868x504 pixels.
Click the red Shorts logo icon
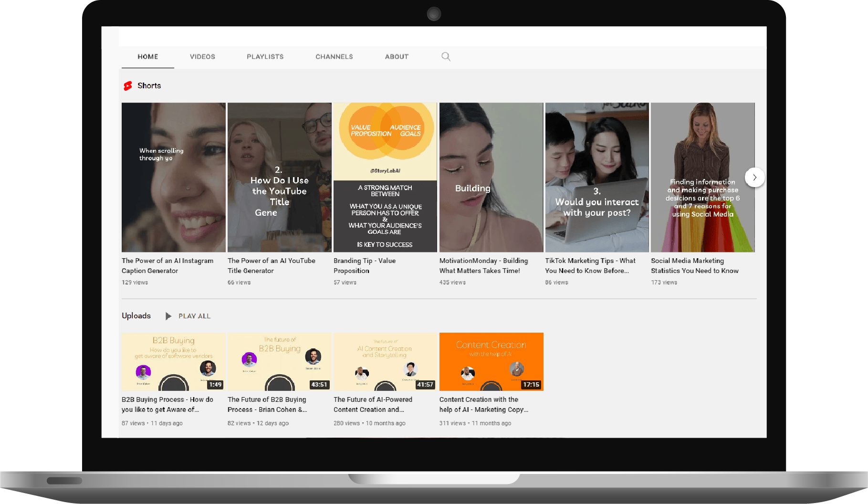[x=128, y=86]
